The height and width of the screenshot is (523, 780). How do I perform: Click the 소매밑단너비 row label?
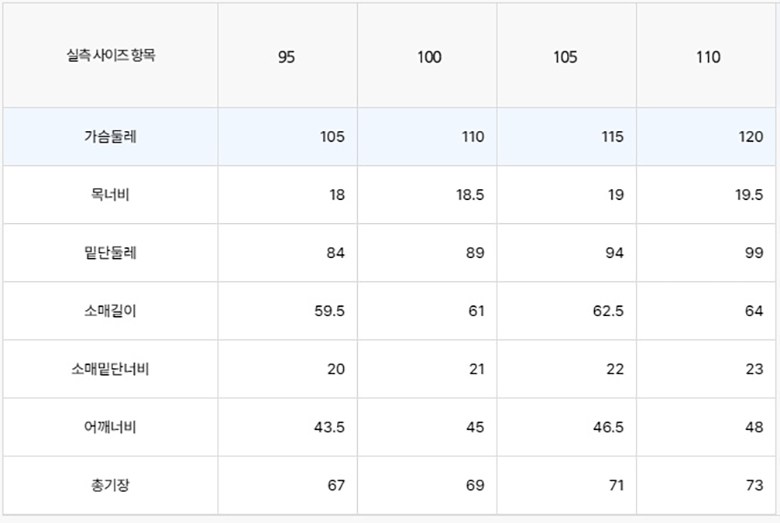(x=110, y=368)
